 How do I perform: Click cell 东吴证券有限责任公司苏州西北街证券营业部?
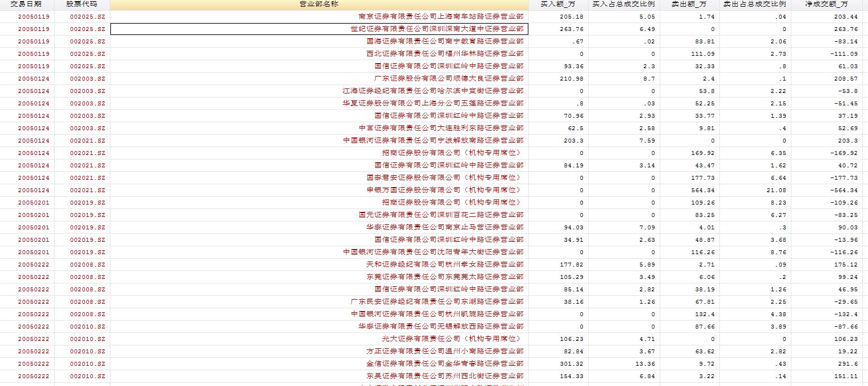tap(319, 376)
